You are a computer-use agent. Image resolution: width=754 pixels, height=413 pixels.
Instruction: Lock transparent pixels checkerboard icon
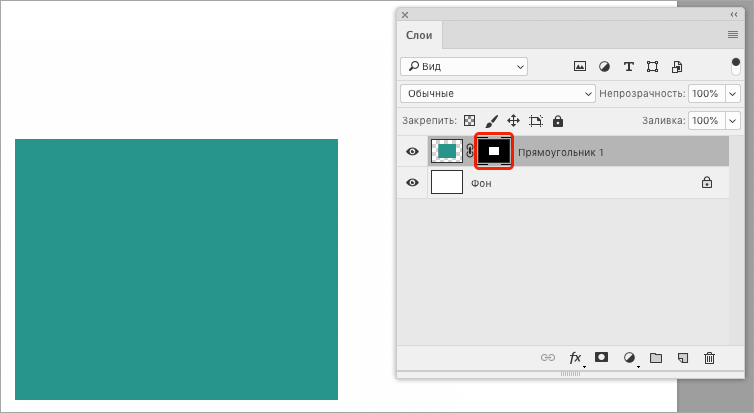tap(469, 121)
